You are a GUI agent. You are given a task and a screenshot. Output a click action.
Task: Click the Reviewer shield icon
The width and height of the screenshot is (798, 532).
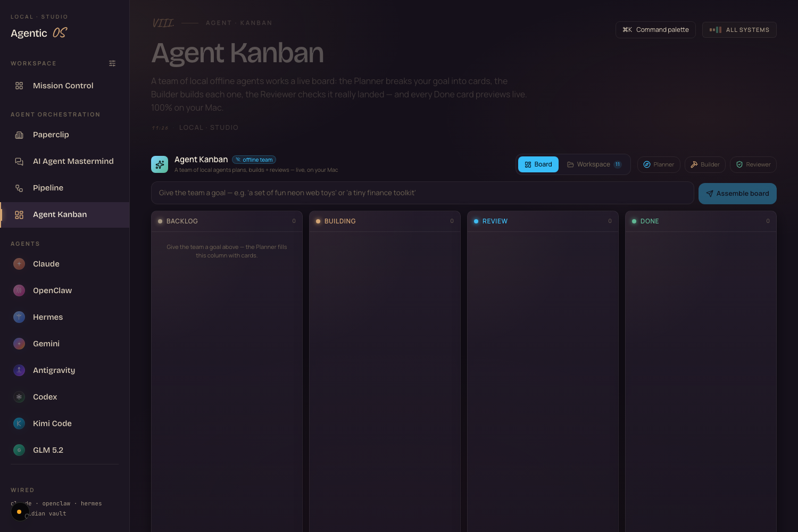[739, 164]
